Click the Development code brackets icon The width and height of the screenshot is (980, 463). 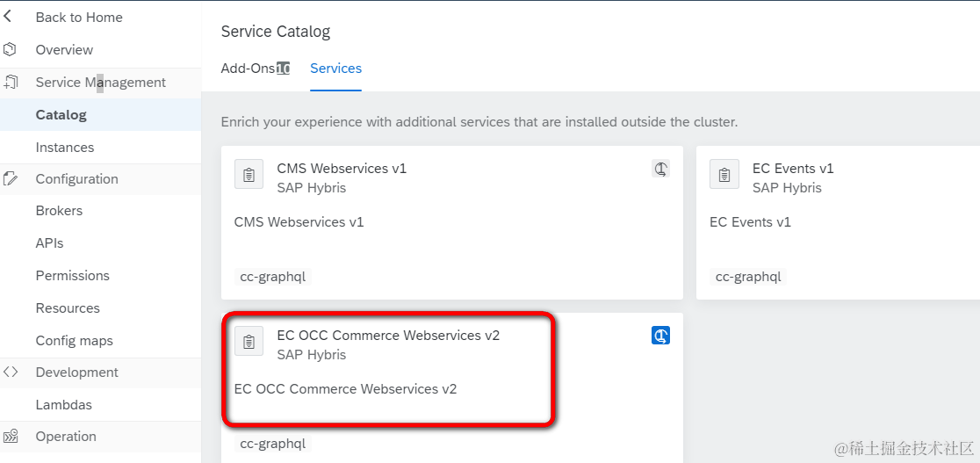pos(11,372)
